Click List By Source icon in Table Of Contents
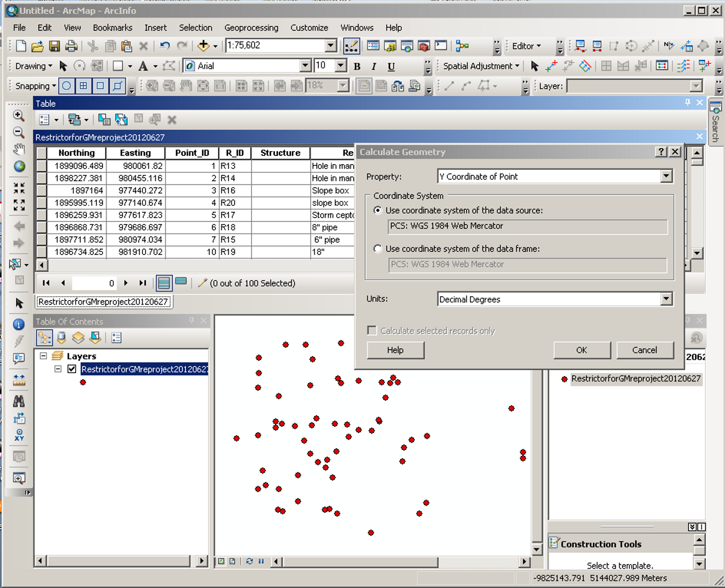725x588 pixels. (x=61, y=338)
